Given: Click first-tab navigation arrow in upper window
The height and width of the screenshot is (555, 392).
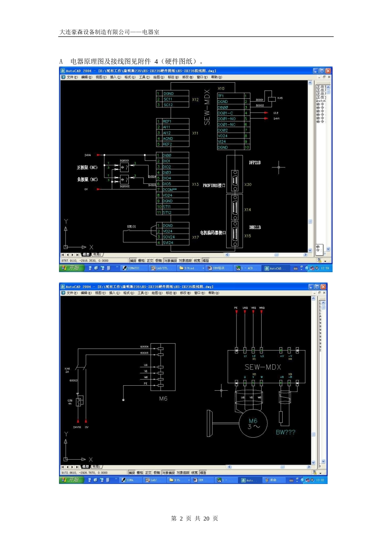Looking at the screenshot, I should (x=63, y=255).
